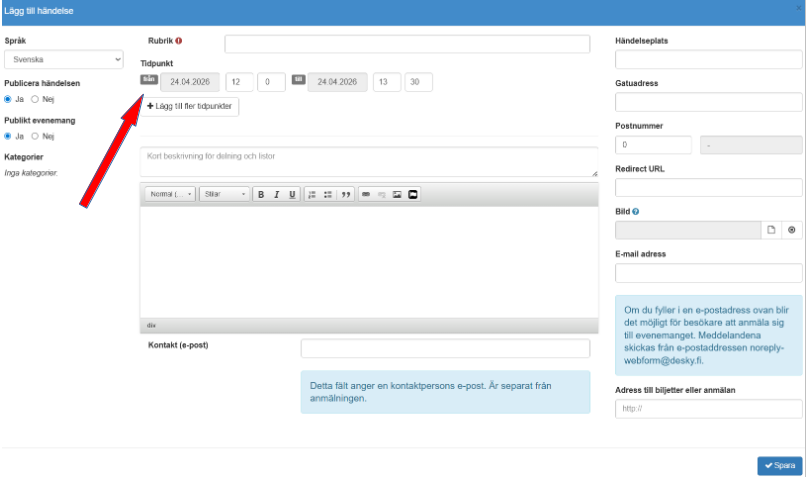The height and width of the screenshot is (477, 807).
Task: Insert a block quote
Action: click(346, 194)
